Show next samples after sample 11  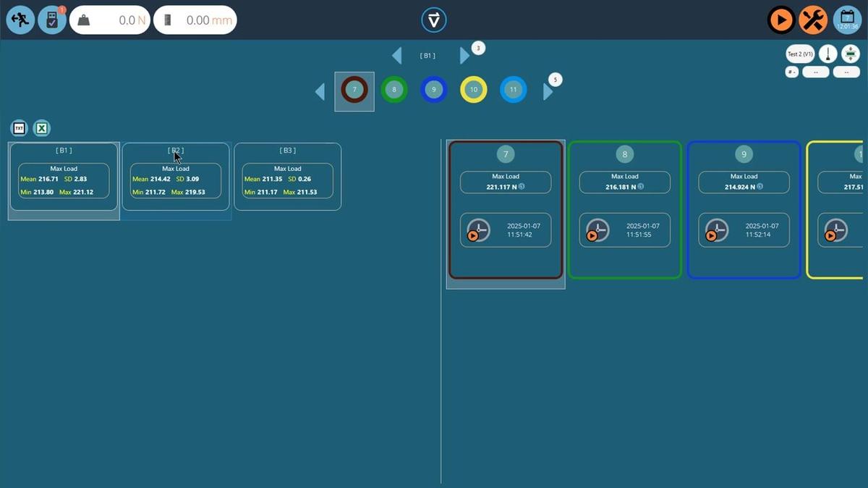[x=548, y=91]
